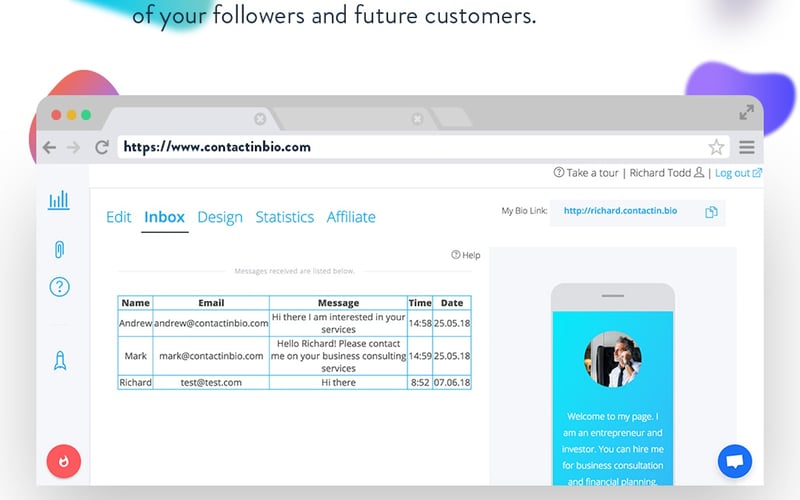800x500 pixels.
Task: Click the small empty new browser tab
Action: [x=451, y=118]
